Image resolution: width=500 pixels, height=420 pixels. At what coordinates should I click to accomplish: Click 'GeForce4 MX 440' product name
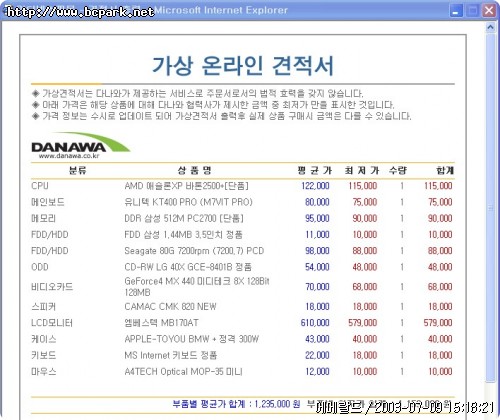[x=197, y=287]
